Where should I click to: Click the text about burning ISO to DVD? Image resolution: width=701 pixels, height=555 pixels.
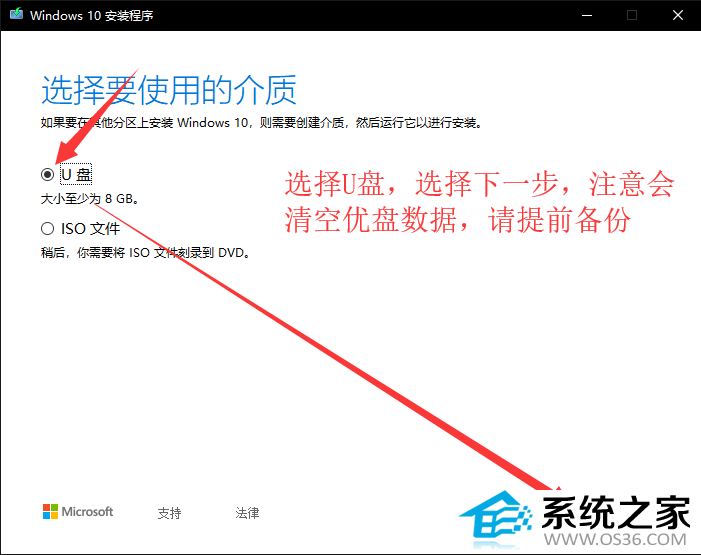145,253
